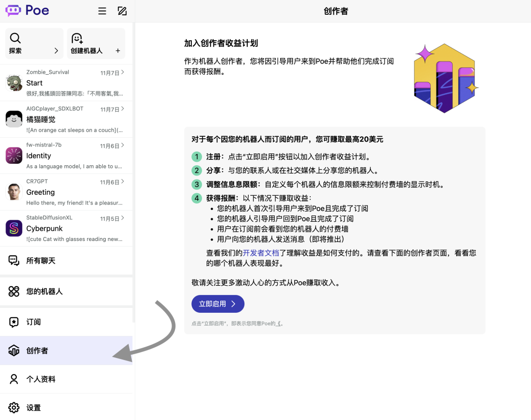Click the plus sign beside 创建机器人
The height and width of the screenshot is (420, 531).
pyautogui.click(x=118, y=51)
